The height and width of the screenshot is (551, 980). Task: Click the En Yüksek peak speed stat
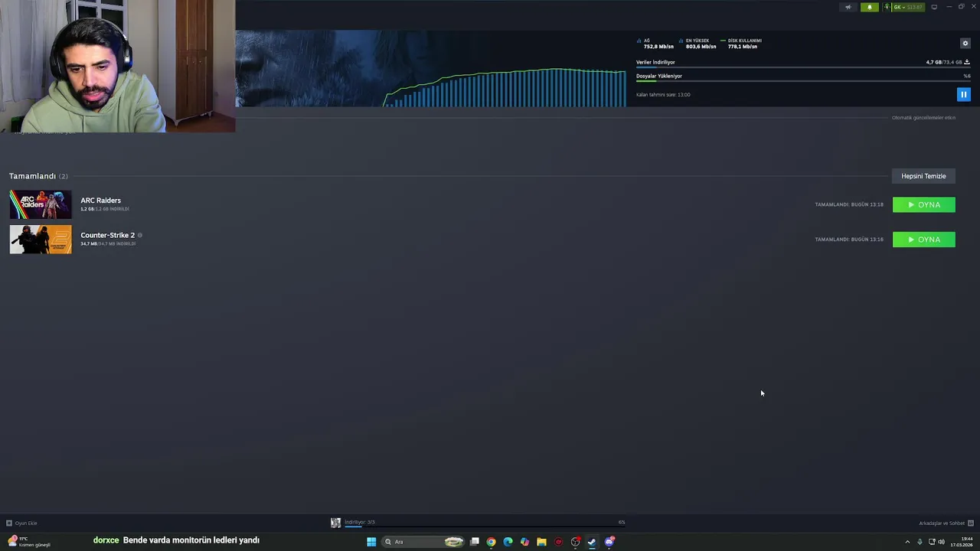[697, 44]
